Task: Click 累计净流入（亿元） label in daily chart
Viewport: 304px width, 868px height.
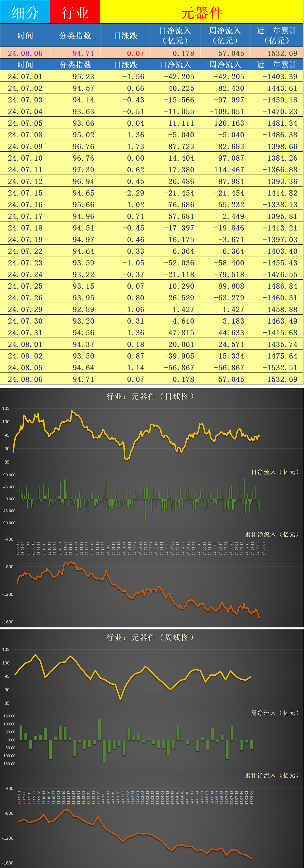Action: (x=272, y=534)
